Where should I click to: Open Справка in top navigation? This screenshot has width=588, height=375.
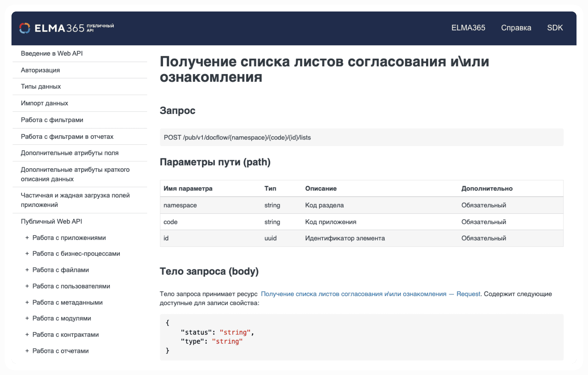pos(516,28)
